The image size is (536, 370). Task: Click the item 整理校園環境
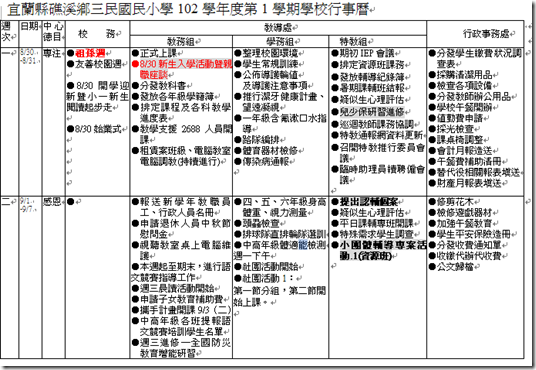click(270, 53)
